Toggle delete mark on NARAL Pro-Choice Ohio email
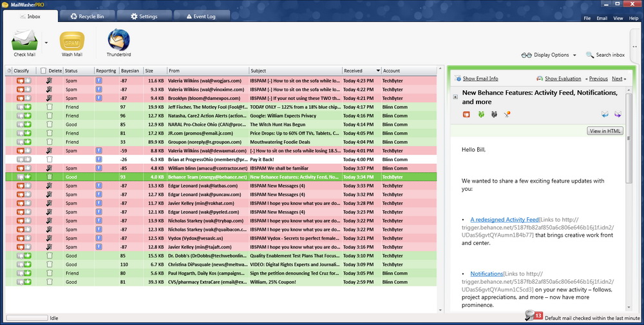The height and width of the screenshot is (325, 644). 50,124
